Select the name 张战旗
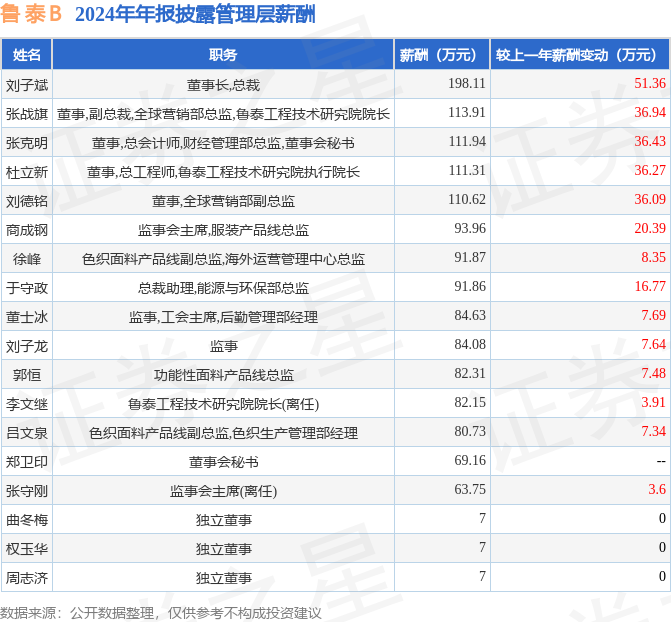 (x=27, y=114)
